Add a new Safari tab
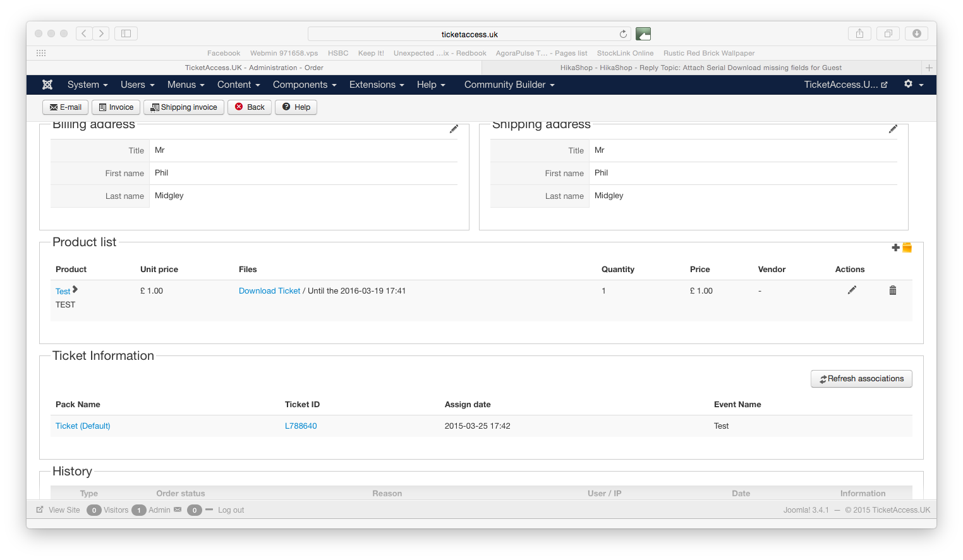The image size is (963, 560). [x=929, y=68]
